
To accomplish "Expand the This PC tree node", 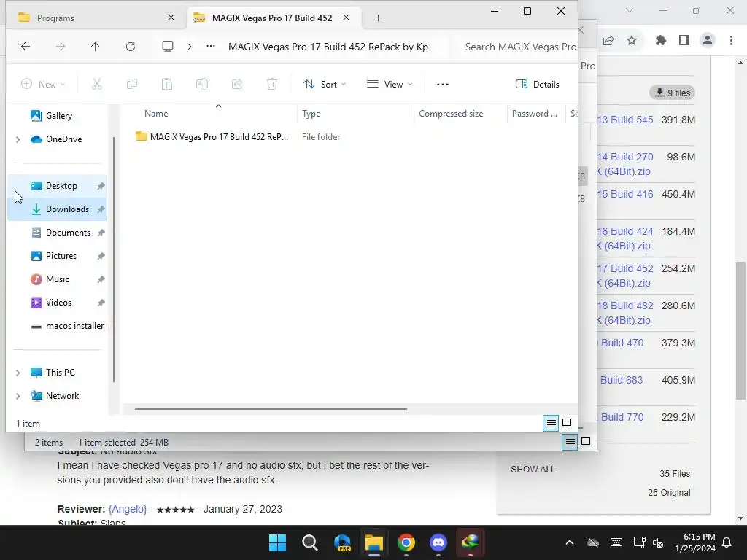I will pos(18,373).
